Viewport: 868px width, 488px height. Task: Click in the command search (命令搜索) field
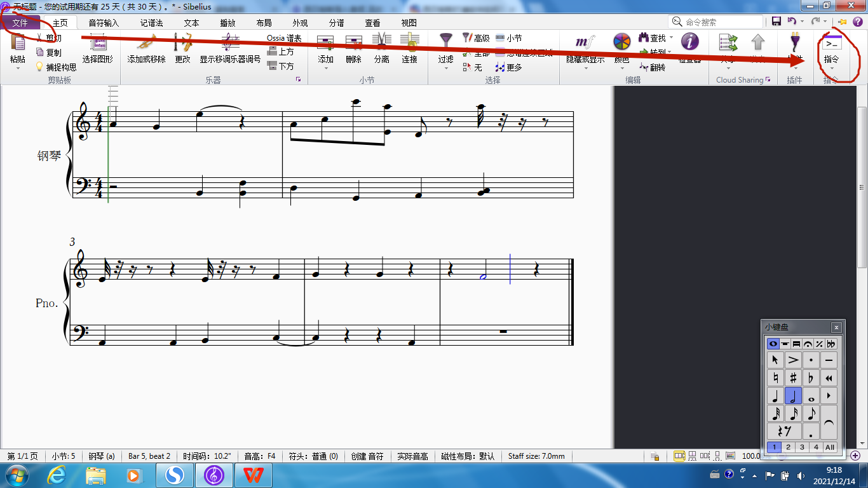click(715, 22)
